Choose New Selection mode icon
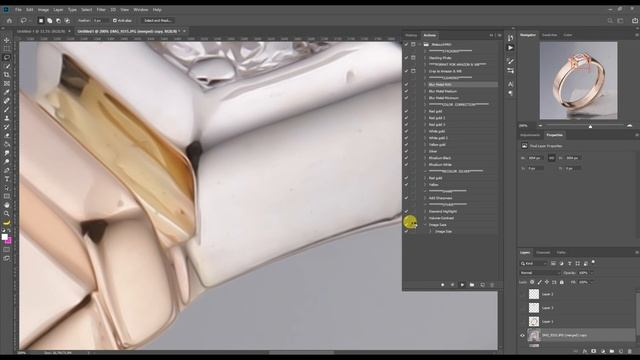640x360 pixels. click(41, 20)
